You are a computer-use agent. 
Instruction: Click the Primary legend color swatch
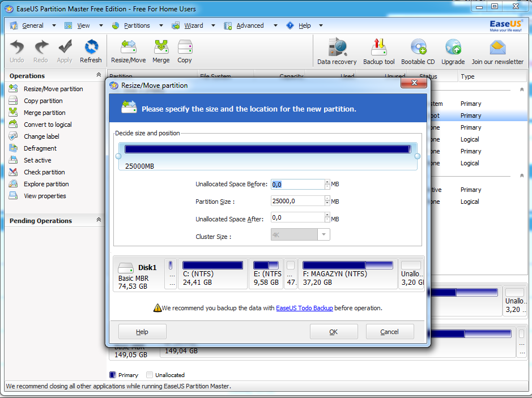tap(113, 375)
